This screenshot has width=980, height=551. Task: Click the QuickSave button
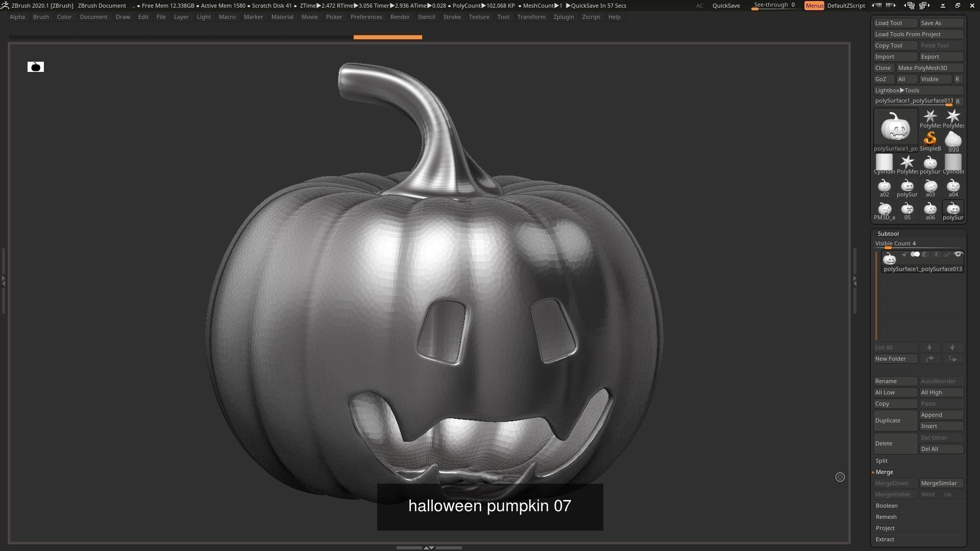point(726,5)
